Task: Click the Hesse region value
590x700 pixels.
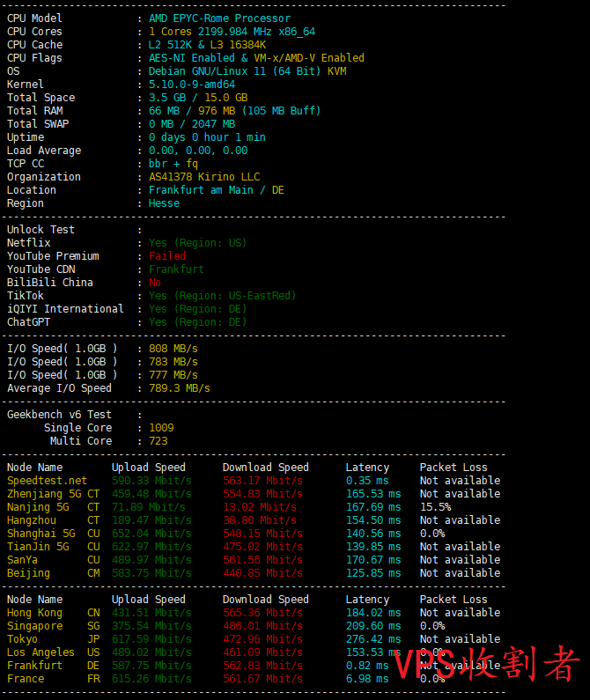Action: click(x=164, y=203)
